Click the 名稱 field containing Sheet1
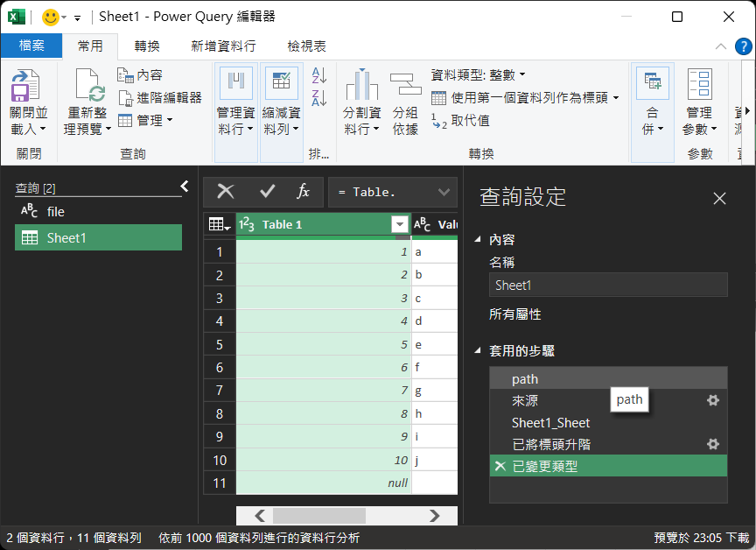The height and width of the screenshot is (550, 756). [x=608, y=285]
